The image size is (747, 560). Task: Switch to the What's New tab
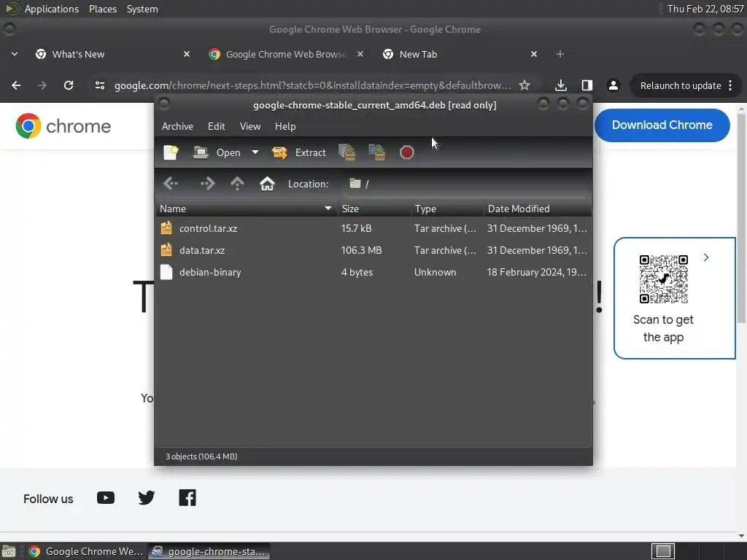click(113, 54)
